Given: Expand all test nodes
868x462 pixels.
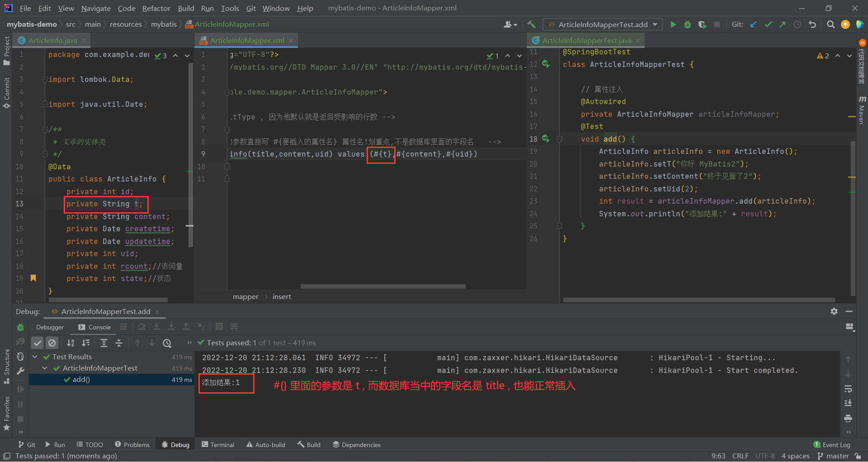Looking at the screenshot, I should 104,343.
